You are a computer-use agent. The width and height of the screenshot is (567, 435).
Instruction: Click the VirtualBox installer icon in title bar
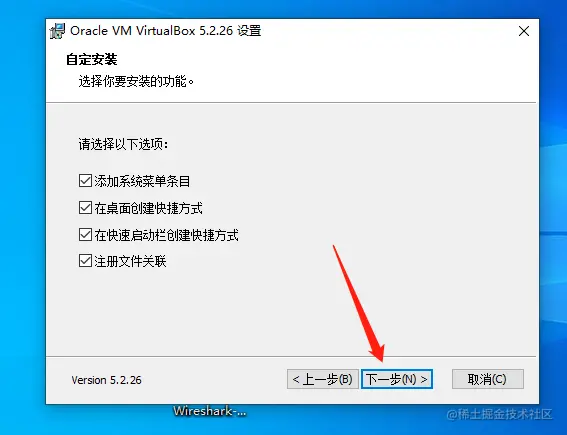[57, 31]
